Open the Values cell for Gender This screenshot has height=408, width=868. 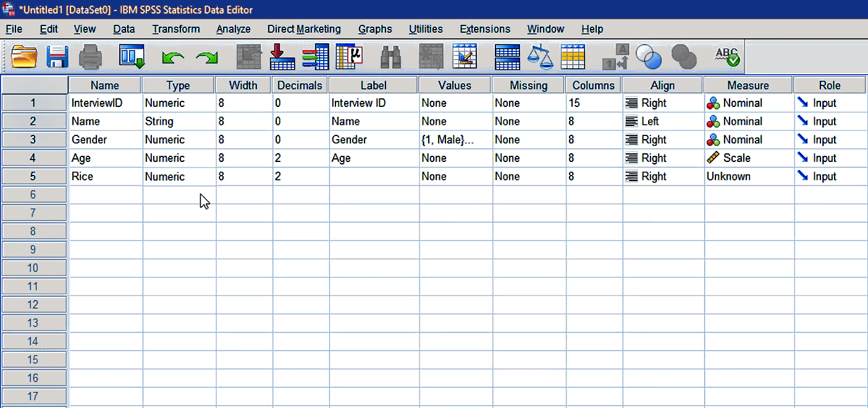click(x=455, y=139)
